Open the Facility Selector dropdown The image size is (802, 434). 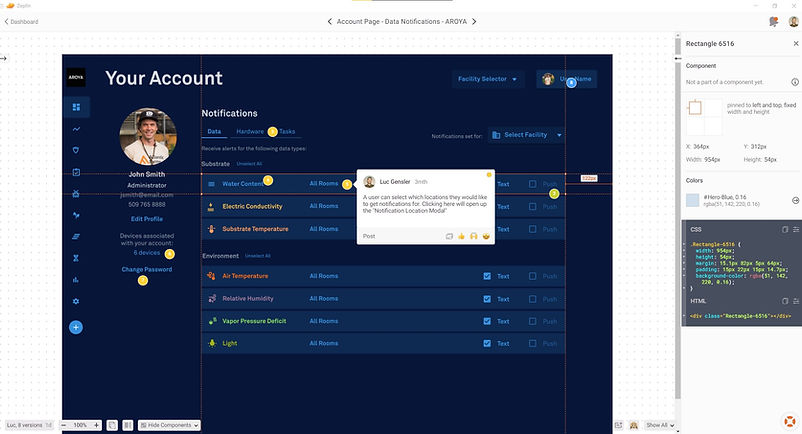[x=488, y=79]
